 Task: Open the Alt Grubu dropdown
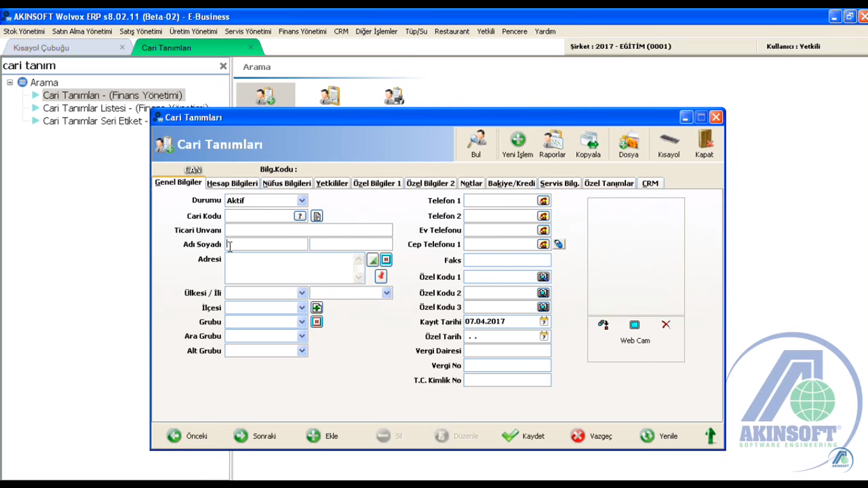pyautogui.click(x=302, y=351)
